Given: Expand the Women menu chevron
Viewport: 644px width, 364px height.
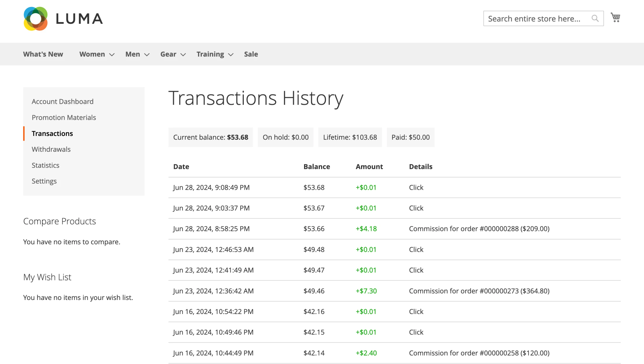Looking at the screenshot, I should coord(112,55).
